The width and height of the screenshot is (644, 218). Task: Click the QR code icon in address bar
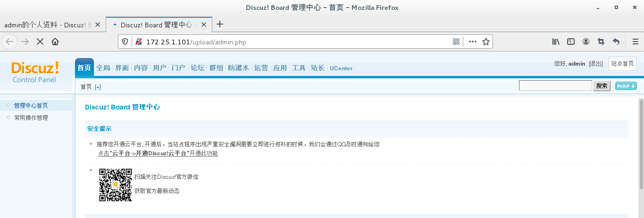456,42
